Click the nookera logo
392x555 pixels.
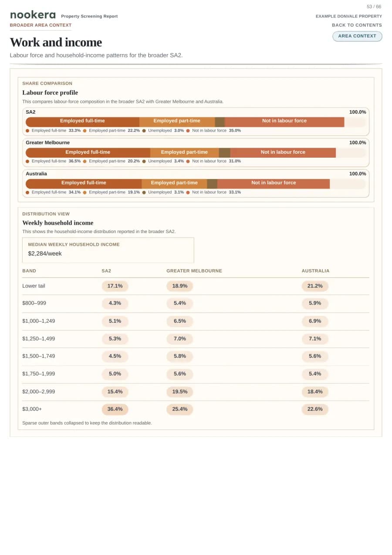click(x=33, y=15)
